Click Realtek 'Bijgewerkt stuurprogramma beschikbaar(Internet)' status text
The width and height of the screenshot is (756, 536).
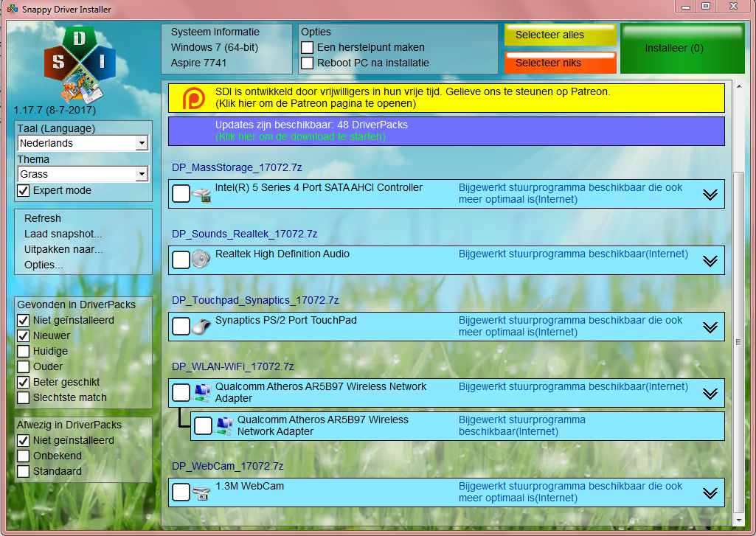pyautogui.click(x=573, y=254)
